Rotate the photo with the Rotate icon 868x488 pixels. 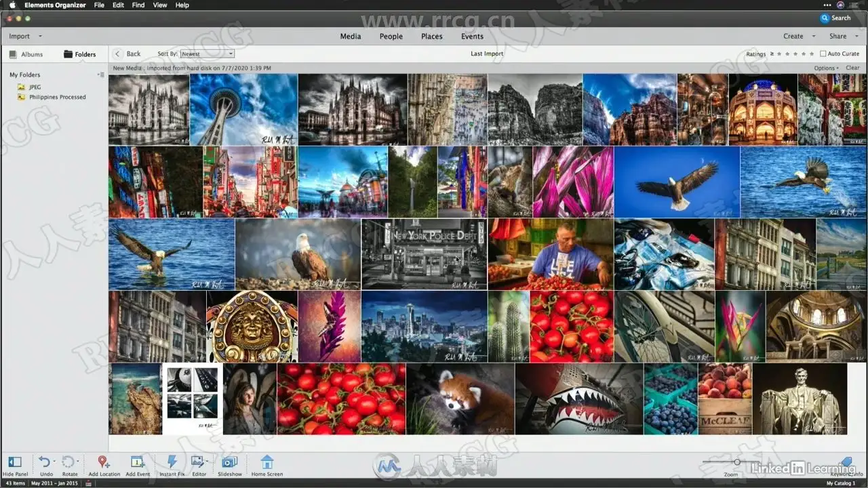pos(68,462)
